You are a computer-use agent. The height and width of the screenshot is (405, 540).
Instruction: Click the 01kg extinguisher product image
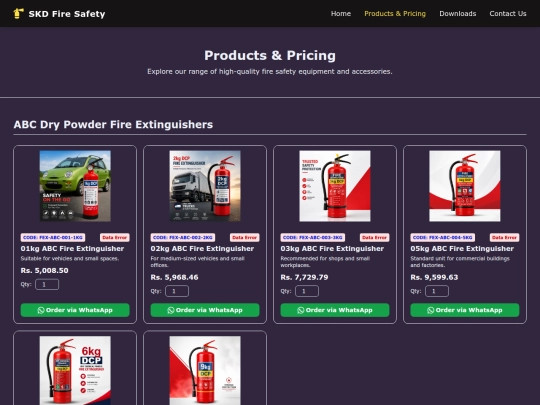[75, 186]
